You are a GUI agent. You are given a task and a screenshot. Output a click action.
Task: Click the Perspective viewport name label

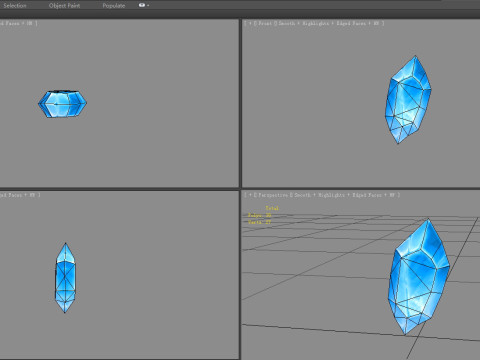(x=273, y=195)
